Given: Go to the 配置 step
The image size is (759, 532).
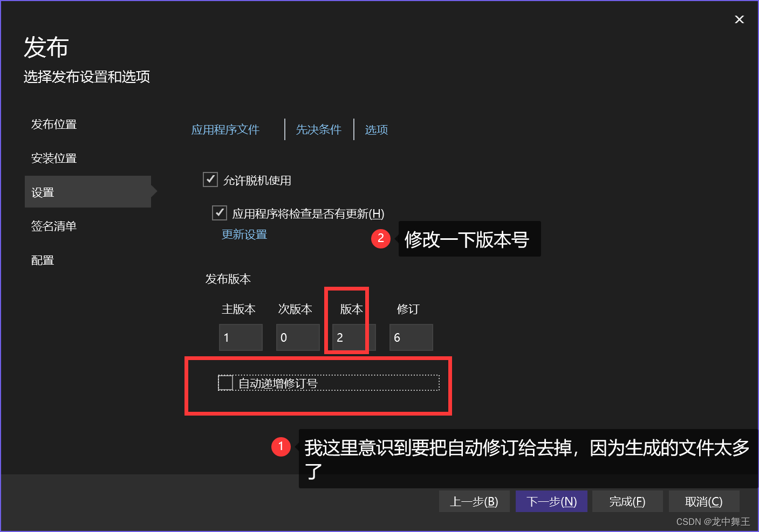Looking at the screenshot, I should [43, 260].
